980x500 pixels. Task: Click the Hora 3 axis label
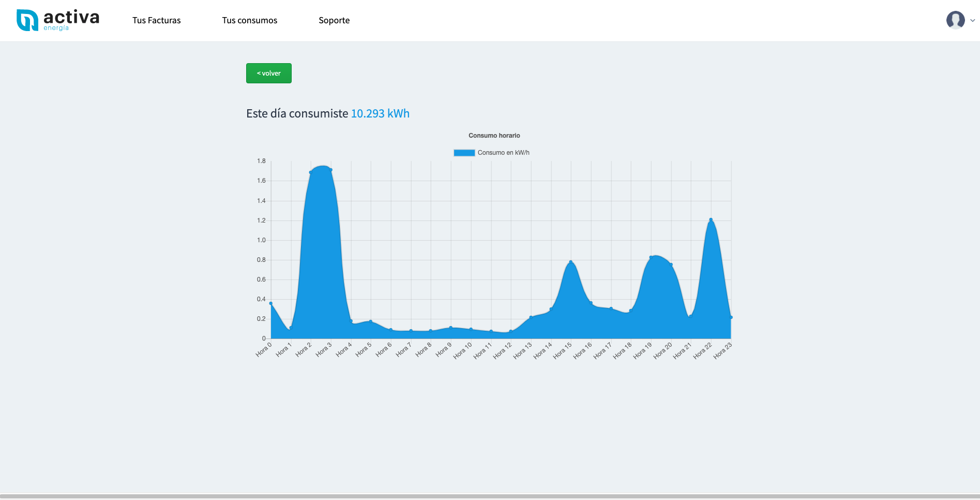coord(324,349)
